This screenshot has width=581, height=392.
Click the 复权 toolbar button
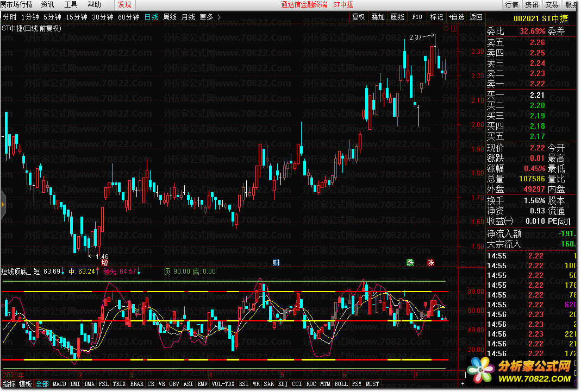(x=358, y=17)
